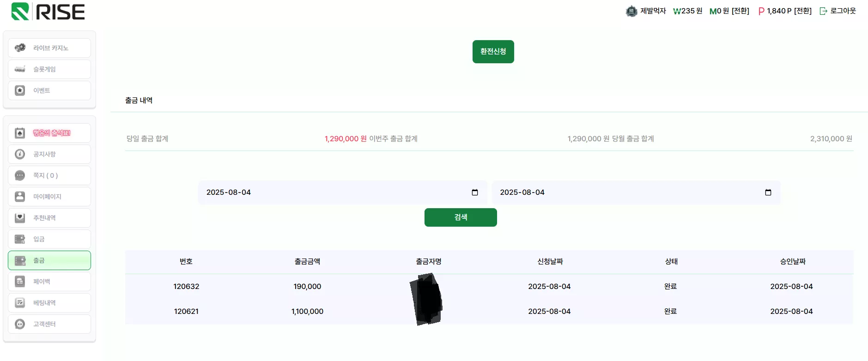This screenshot has height=361, width=868.
Task: Click the [전환] link next to 1,840 P
Action: 803,11
